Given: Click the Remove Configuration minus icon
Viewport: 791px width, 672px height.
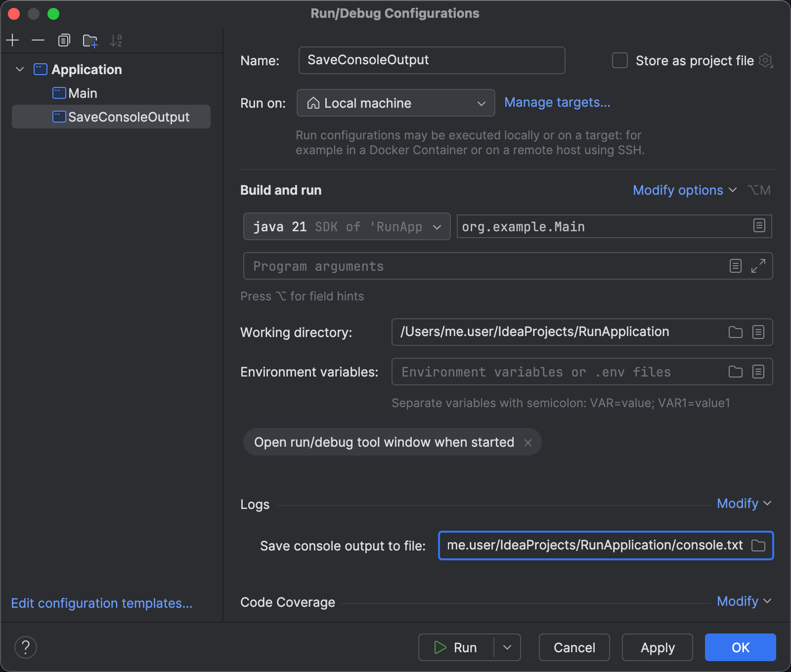Looking at the screenshot, I should [x=38, y=40].
